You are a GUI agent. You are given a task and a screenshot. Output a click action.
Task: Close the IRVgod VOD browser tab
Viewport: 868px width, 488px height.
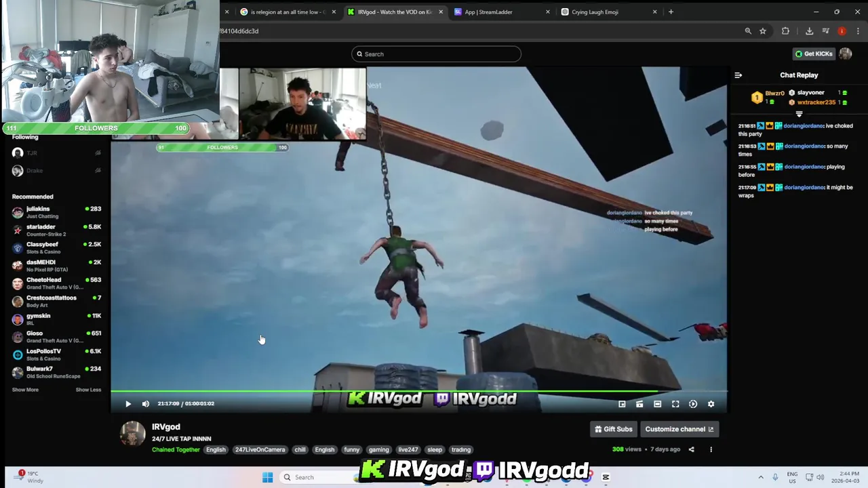tap(441, 12)
